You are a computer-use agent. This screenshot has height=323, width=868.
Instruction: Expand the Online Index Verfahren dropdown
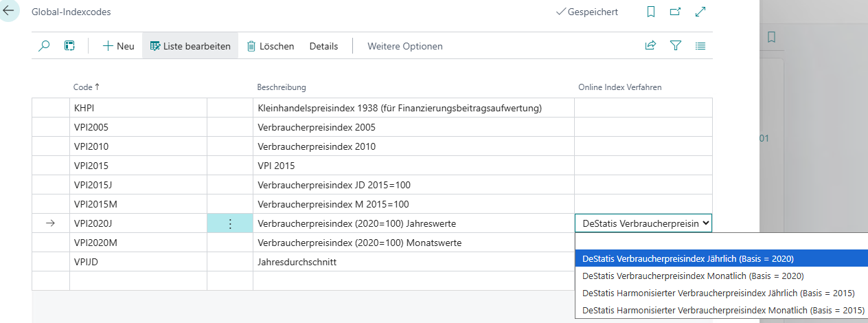[x=707, y=223]
